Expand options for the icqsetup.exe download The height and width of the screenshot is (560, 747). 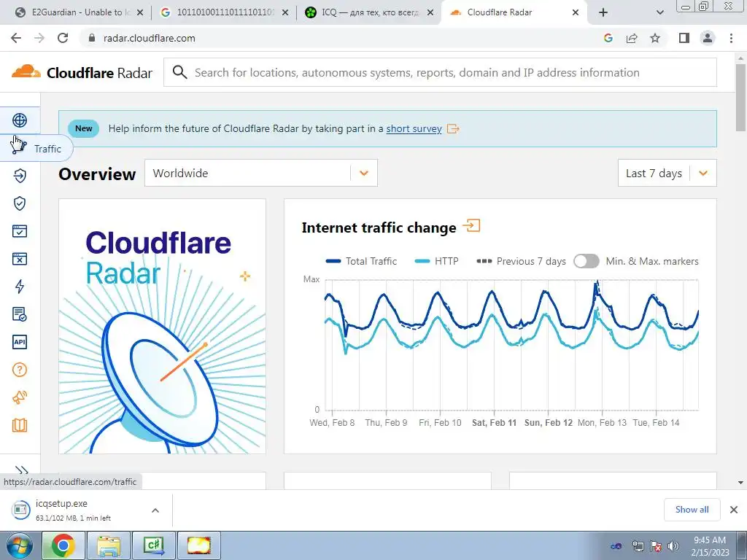tap(155, 510)
